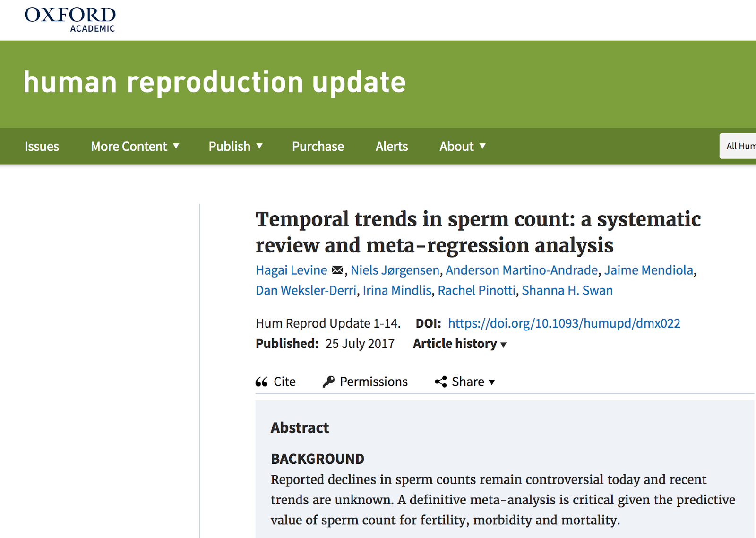Click the envelope icon beside Hagai Levine

pos(337,270)
